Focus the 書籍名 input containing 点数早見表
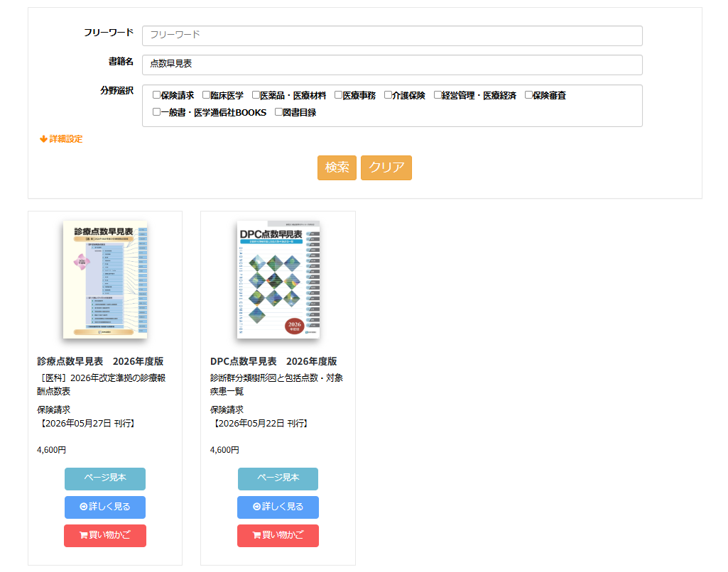This screenshot has width=728, height=572. (392, 65)
